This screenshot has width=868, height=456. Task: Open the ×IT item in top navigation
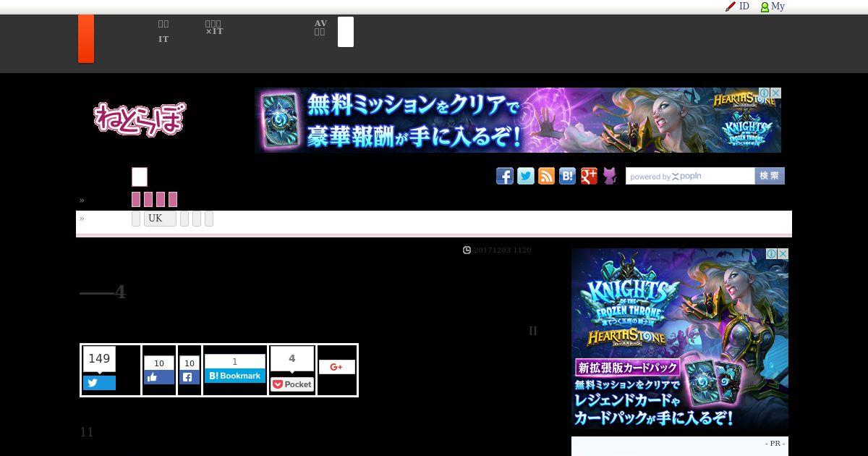(214, 28)
